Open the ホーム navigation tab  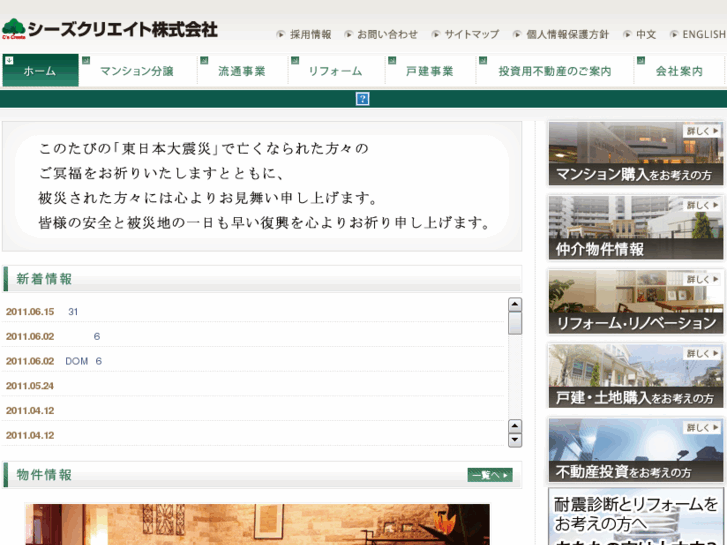(40, 71)
